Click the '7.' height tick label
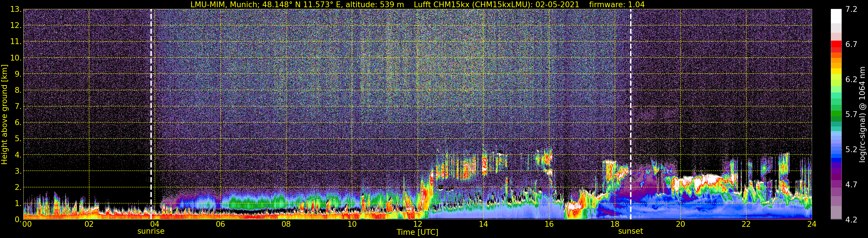Screen dimensions: 868x238 pos(18,107)
